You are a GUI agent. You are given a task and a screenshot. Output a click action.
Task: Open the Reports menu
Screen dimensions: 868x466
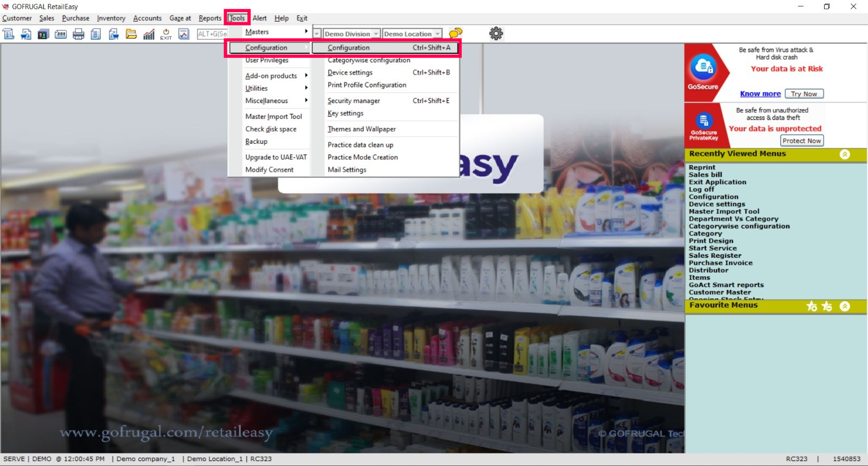(210, 18)
